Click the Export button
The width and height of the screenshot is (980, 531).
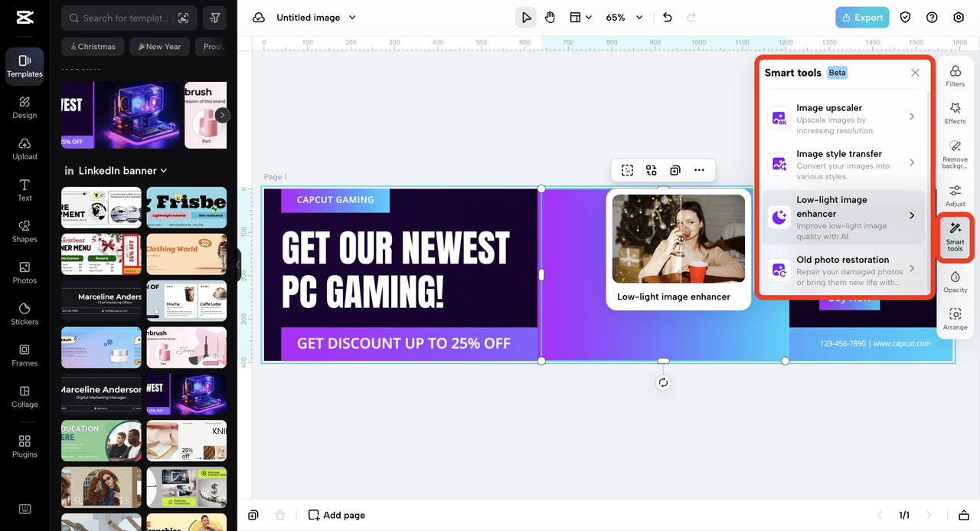pyautogui.click(x=862, y=18)
